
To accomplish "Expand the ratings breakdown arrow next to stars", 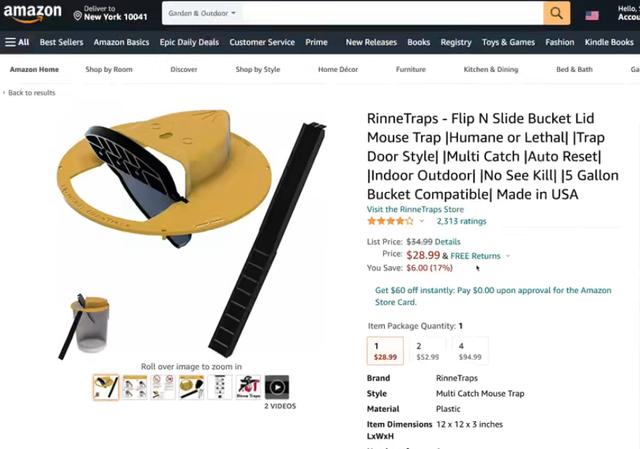I will (422, 221).
